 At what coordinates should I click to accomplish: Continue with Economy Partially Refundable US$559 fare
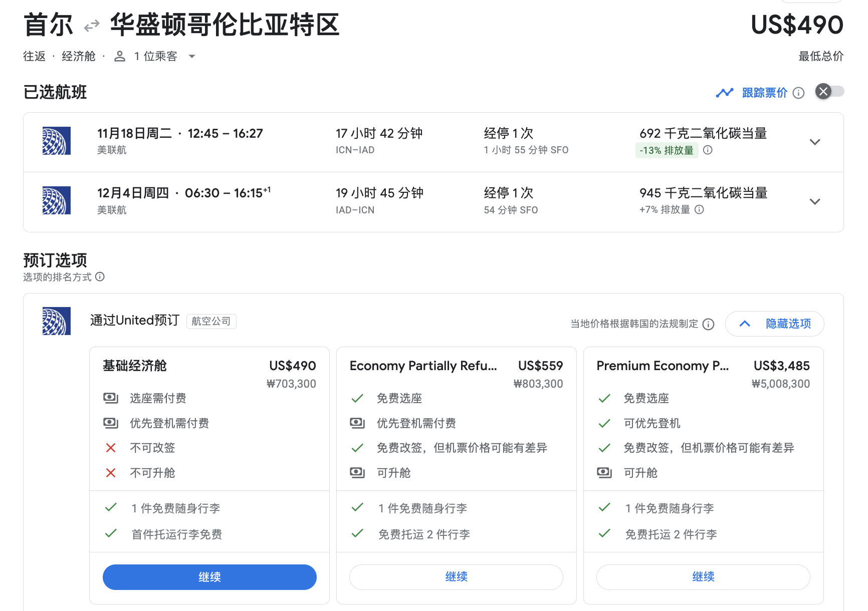(x=456, y=577)
